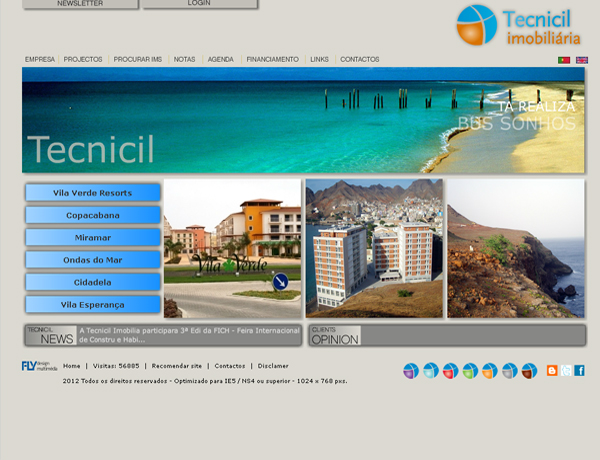
Task: Open the Twitter icon link
Action: (x=566, y=370)
